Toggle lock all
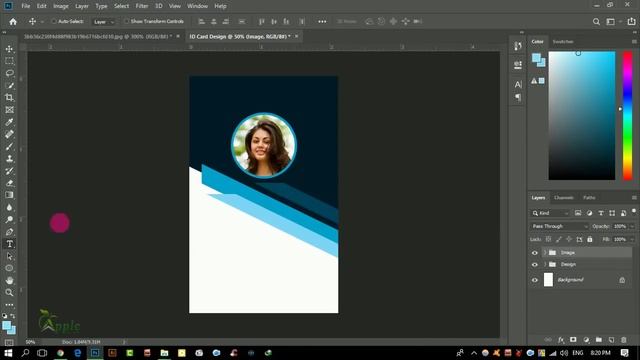 590,239
